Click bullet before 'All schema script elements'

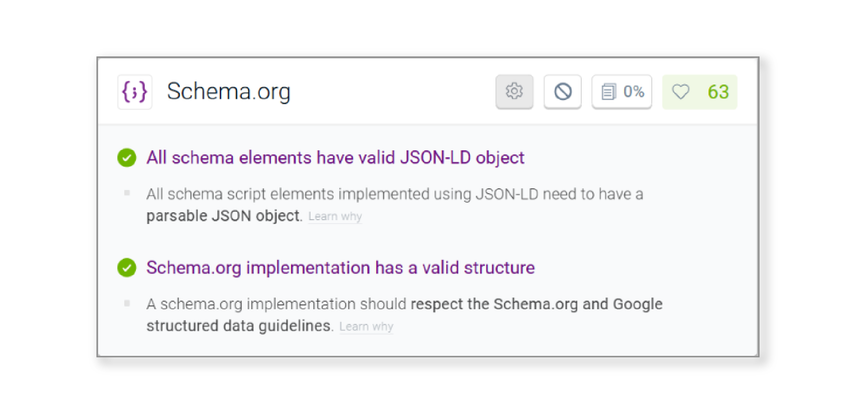tap(127, 193)
